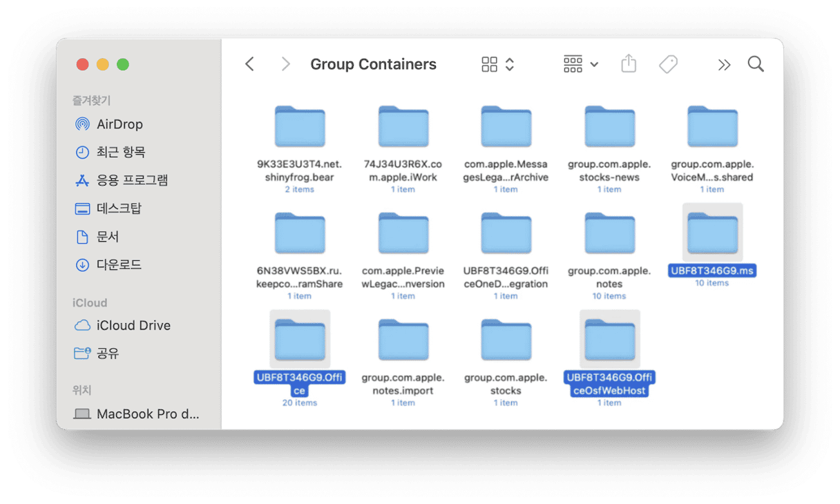The image size is (840, 504).
Task: Select the UBF8T346G9.OfficeOneD...egration folder
Action: 506,233
